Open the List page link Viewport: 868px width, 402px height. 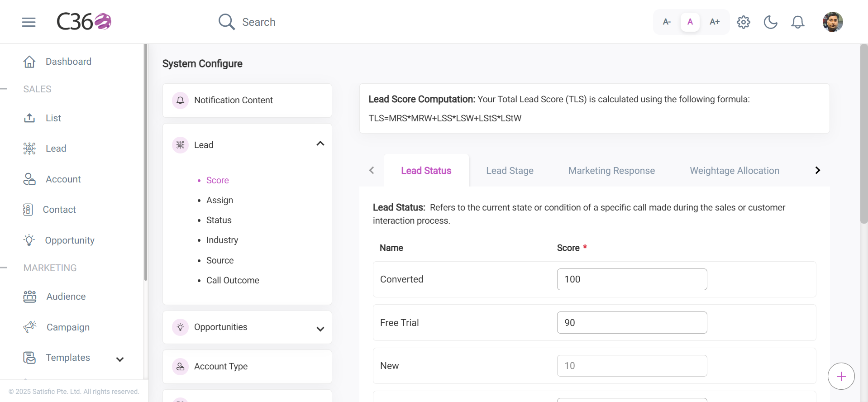click(x=53, y=118)
